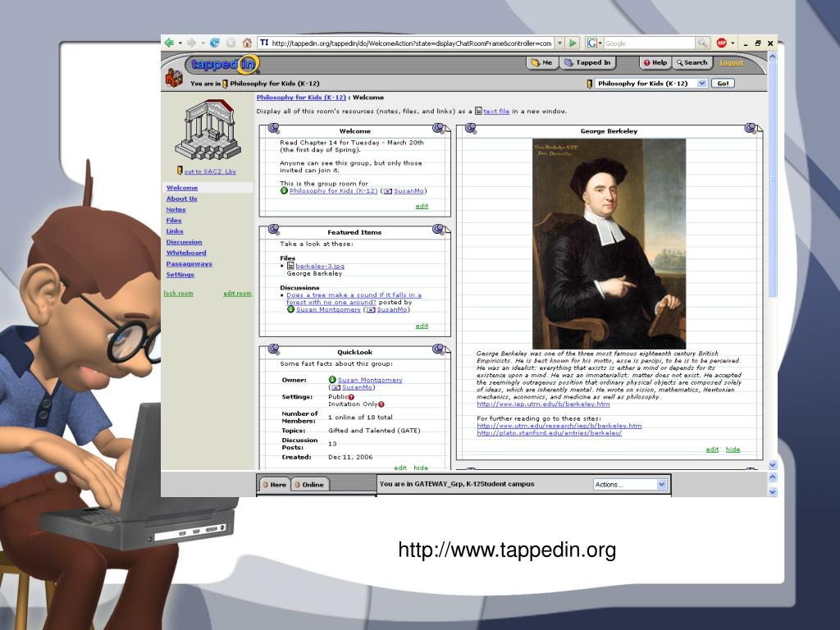
Task: Open the Tapped In tab
Action: 587,62
